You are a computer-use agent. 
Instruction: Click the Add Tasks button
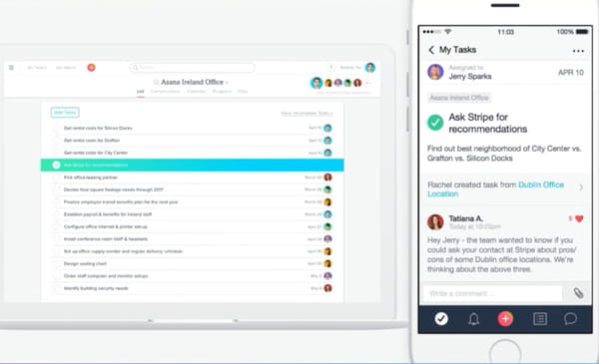pyautogui.click(x=65, y=112)
